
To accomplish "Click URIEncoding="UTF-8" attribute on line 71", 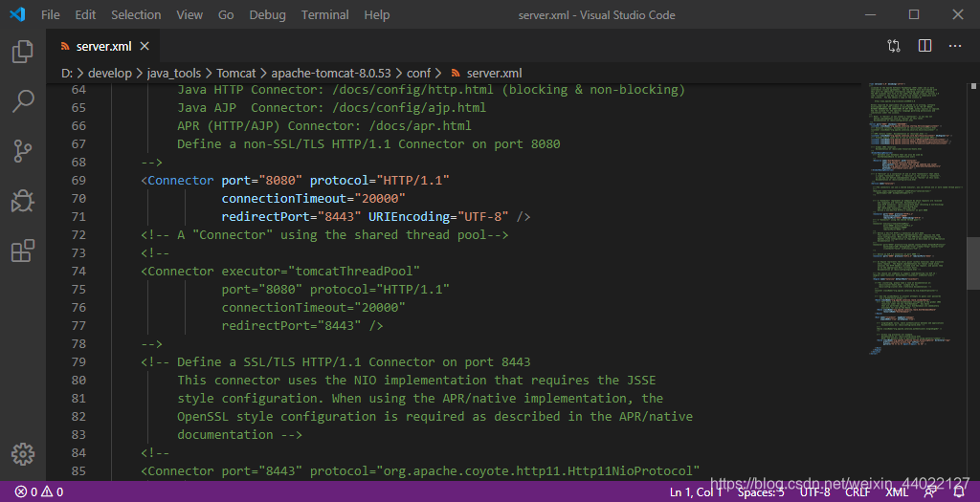I will pos(438,217).
